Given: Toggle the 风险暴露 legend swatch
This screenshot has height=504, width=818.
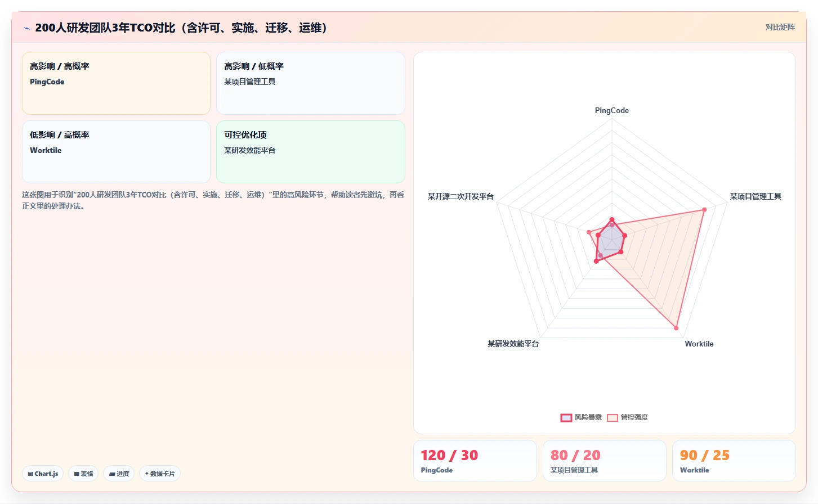Looking at the screenshot, I should [566, 417].
